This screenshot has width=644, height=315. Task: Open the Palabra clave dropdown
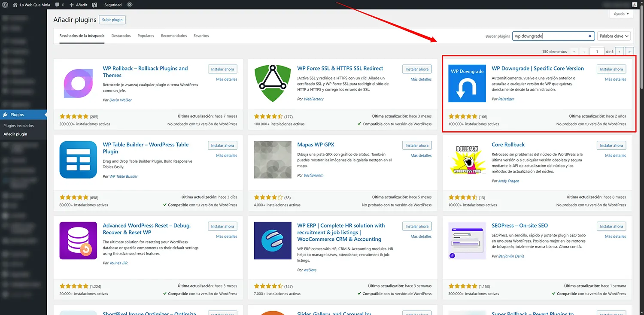[x=614, y=36]
